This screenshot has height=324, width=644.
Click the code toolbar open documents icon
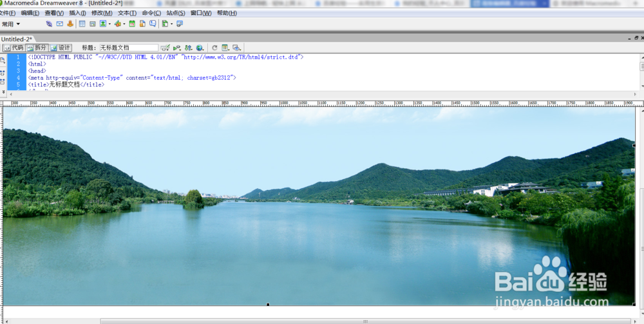pyautogui.click(x=3, y=60)
